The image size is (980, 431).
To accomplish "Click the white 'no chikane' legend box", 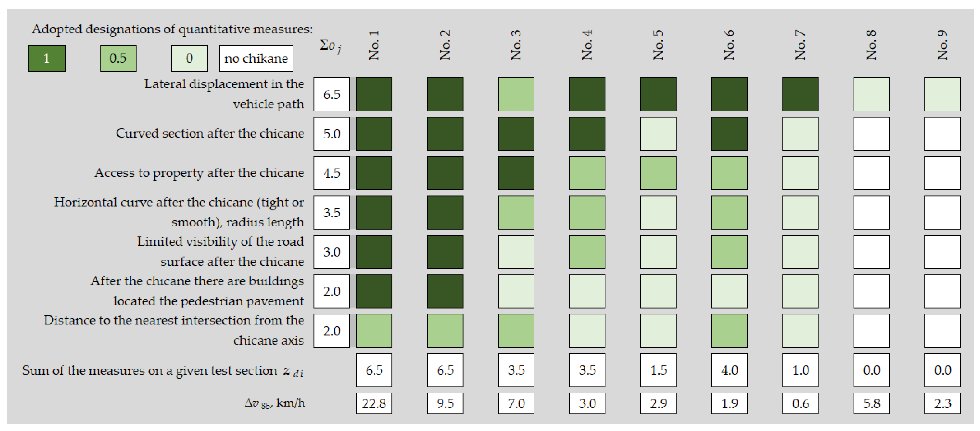I will coord(256,58).
